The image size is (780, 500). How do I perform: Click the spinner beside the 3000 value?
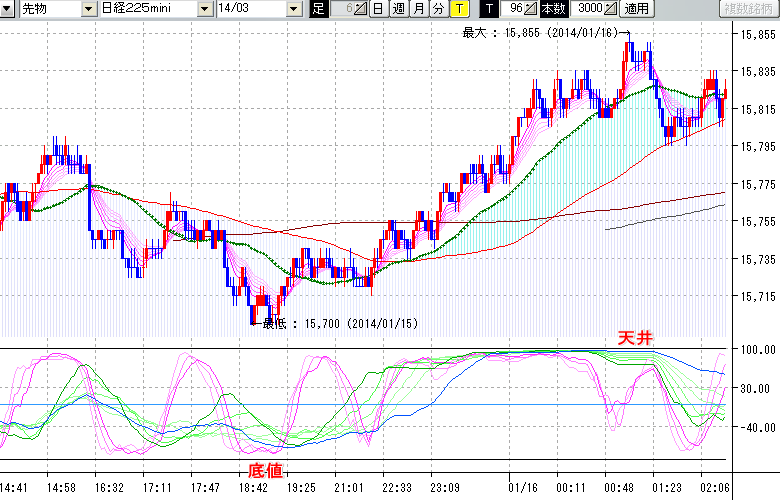click(611, 9)
